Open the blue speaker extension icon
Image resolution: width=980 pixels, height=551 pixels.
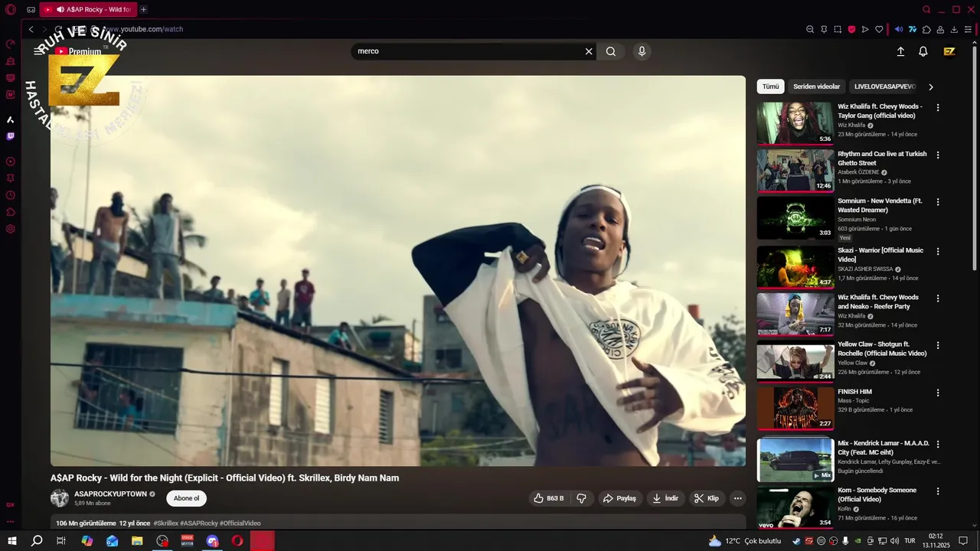point(899,29)
